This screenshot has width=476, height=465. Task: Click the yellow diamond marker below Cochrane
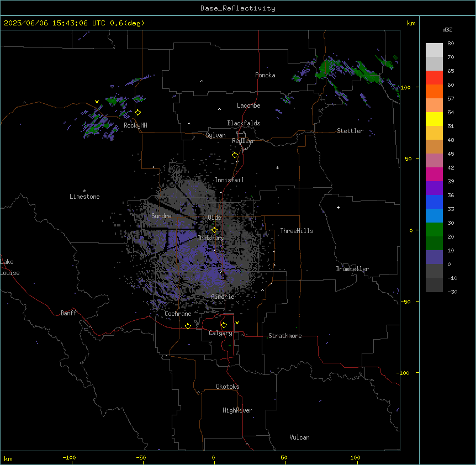click(x=188, y=326)
